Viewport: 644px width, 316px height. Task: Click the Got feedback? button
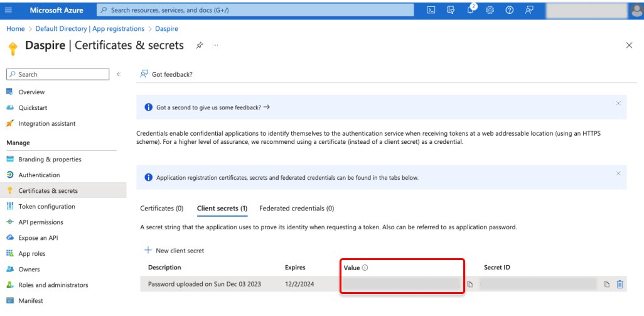[x=166, y=74]
